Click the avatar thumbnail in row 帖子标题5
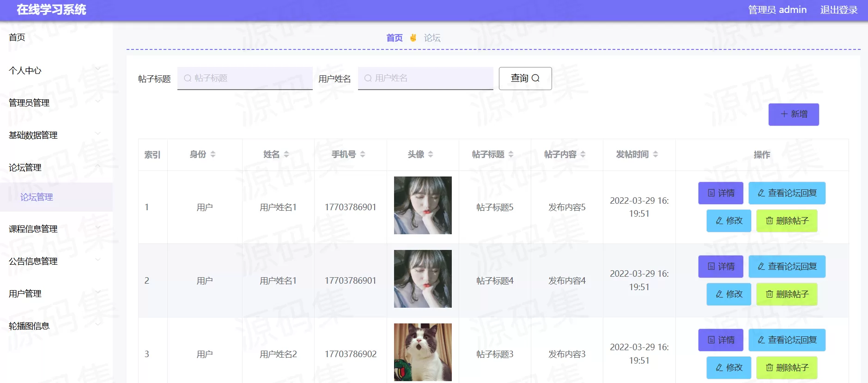 tap(423, 205)
